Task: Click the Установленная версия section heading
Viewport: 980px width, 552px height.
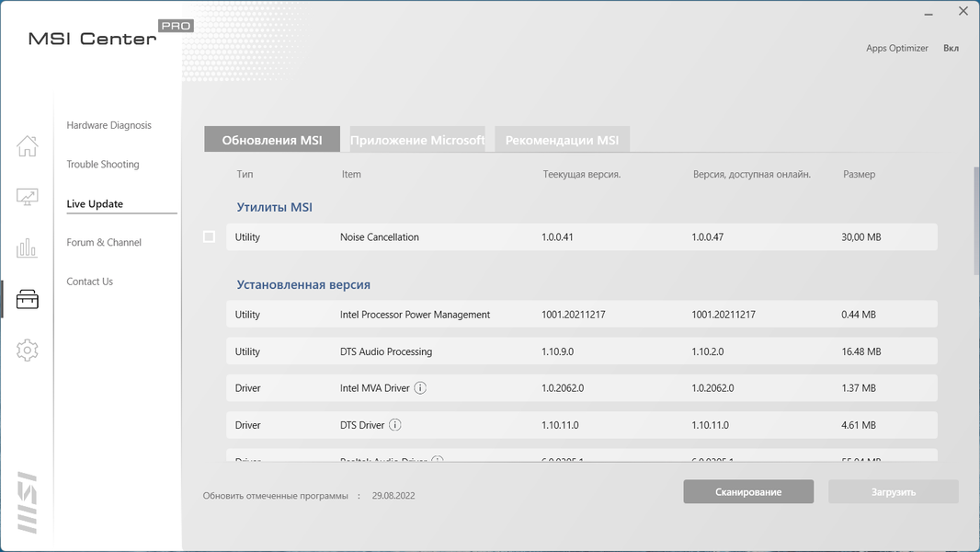Action: click(x=303, y=284)
